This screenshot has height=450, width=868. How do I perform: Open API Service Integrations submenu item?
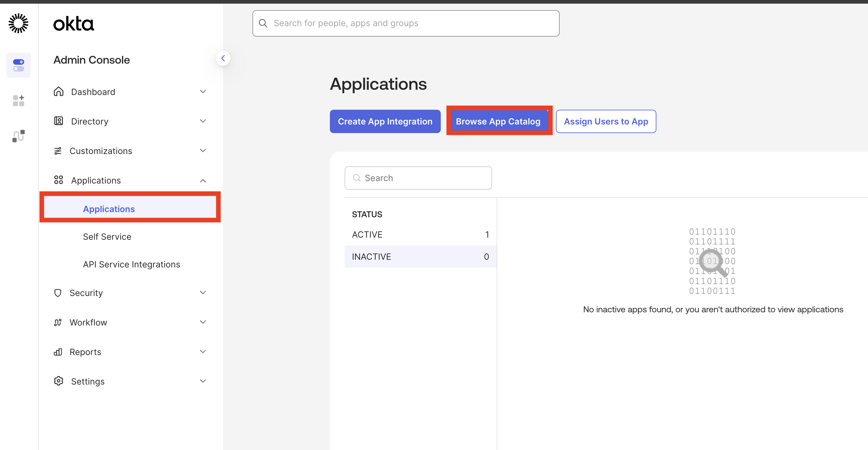(x=131, y=264)
